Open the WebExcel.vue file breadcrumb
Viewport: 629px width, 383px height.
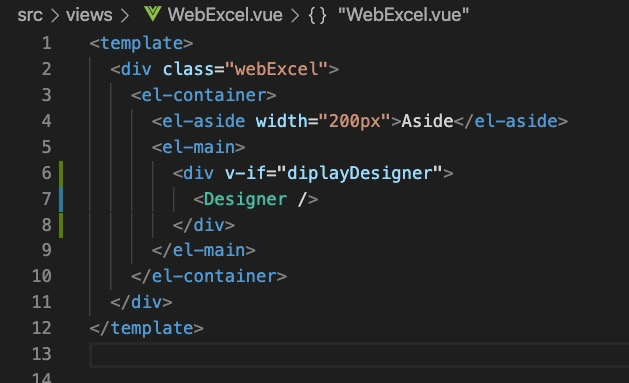225,15
